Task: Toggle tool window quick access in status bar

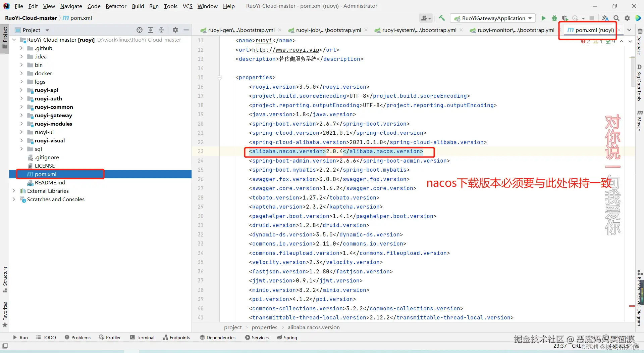Action: tap(5, 346)
